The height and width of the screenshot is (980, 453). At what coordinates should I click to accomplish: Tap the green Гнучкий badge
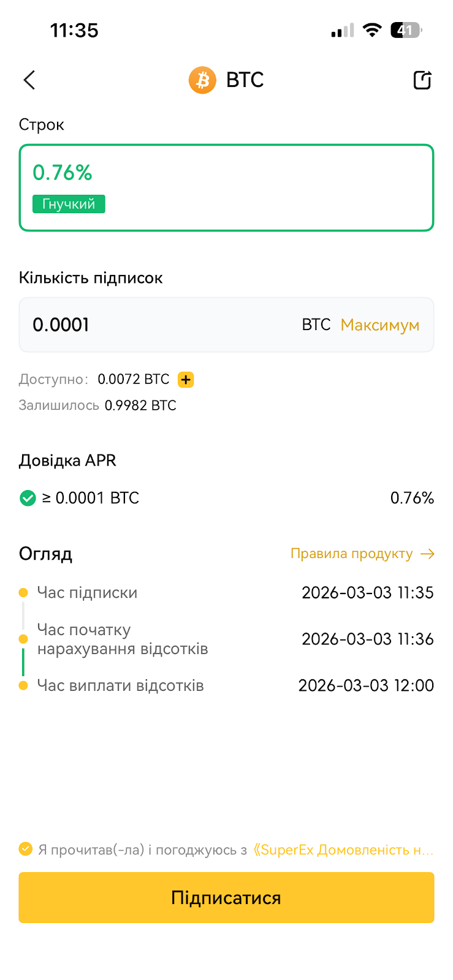(x=69, y=204)
